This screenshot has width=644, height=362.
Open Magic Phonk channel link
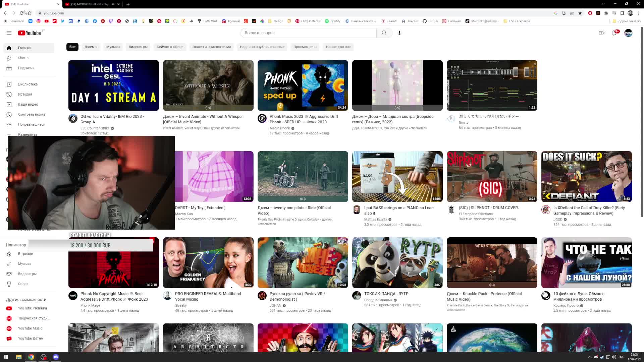point(280,128)
